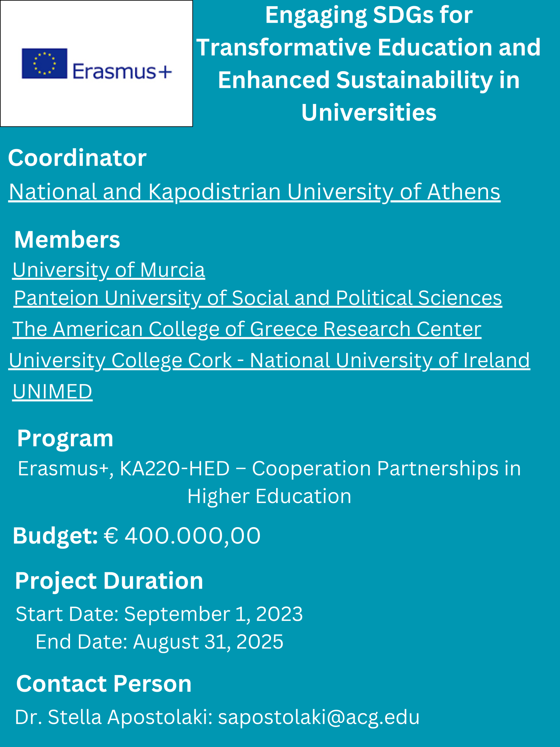The width and height of the screenshot is (560, 747).
Task: Open American College of Greece Research Center link
Action: pyautogui.click(x=247, y=329)
